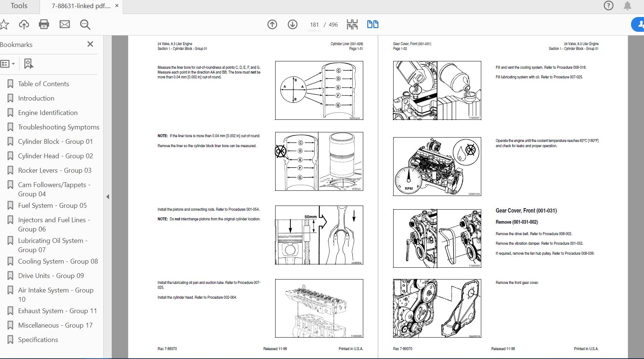Viewport: 644px width, 359px height.
Task: Close the Bookmarks panel
Action: [90, 44]
